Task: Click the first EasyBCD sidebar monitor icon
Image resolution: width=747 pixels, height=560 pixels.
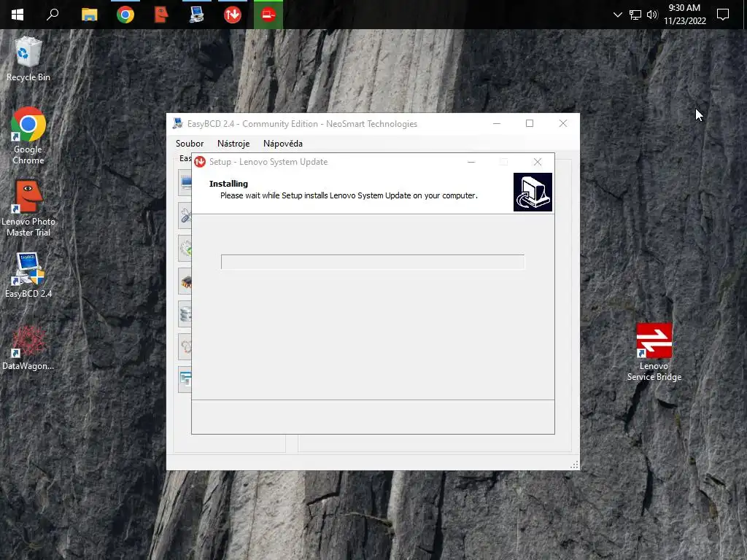Action: [x=185, y=183]
